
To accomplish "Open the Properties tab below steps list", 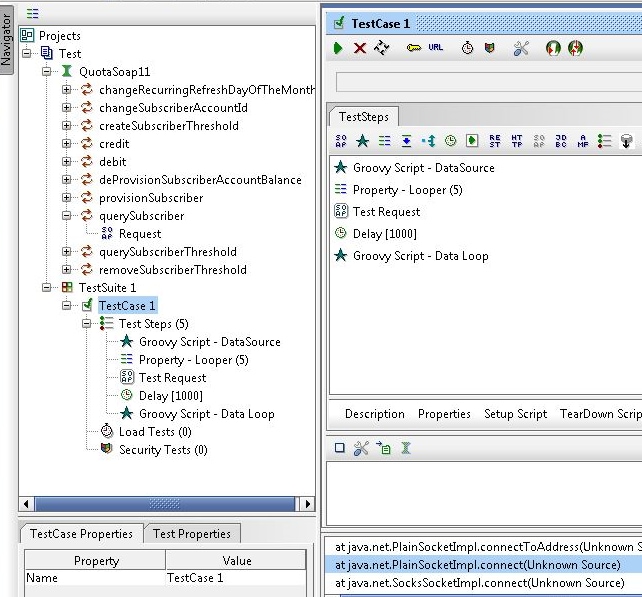I will [x=444, y=414].
